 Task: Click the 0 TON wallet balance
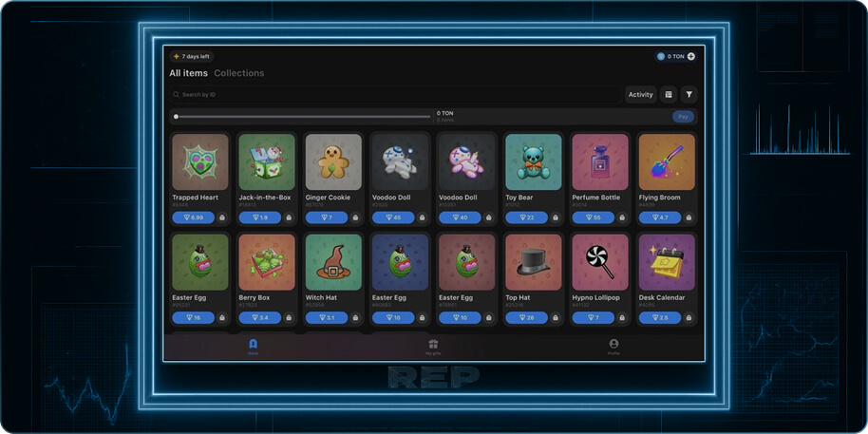pos(675,56)
